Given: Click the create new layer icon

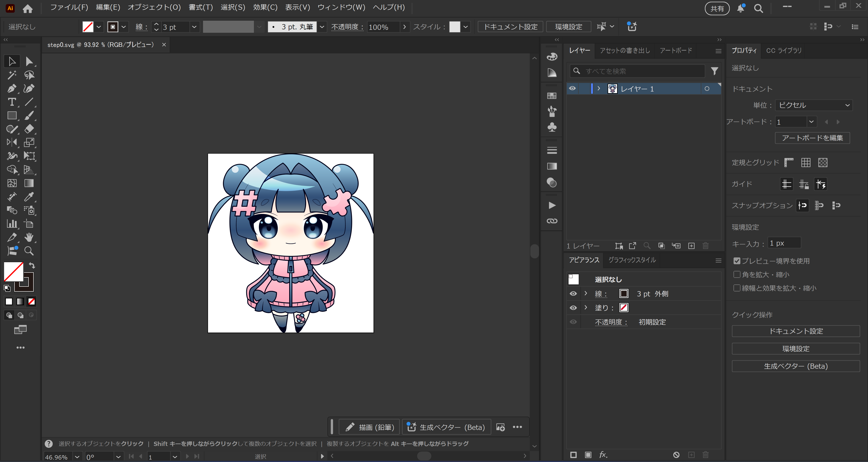Looking at the screenshot, I should [x=691, y=246].
